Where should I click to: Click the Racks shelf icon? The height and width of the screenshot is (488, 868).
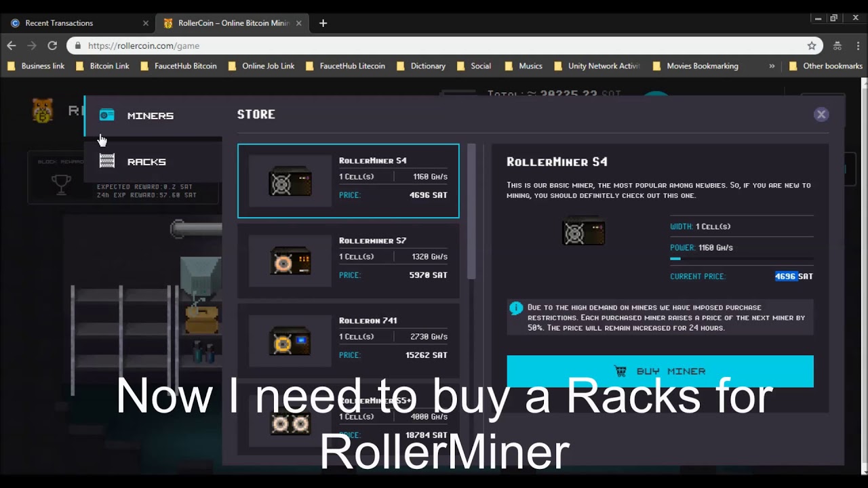point(107,161)
